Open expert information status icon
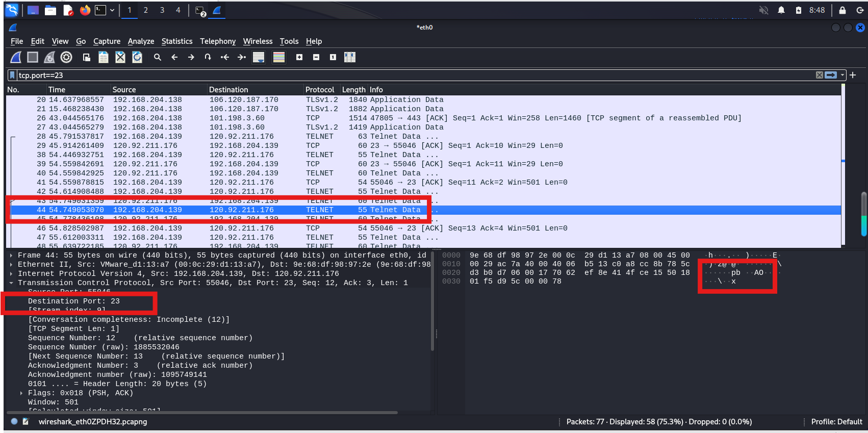This screenshot has height=433, width=868. [x=14, y=422]
